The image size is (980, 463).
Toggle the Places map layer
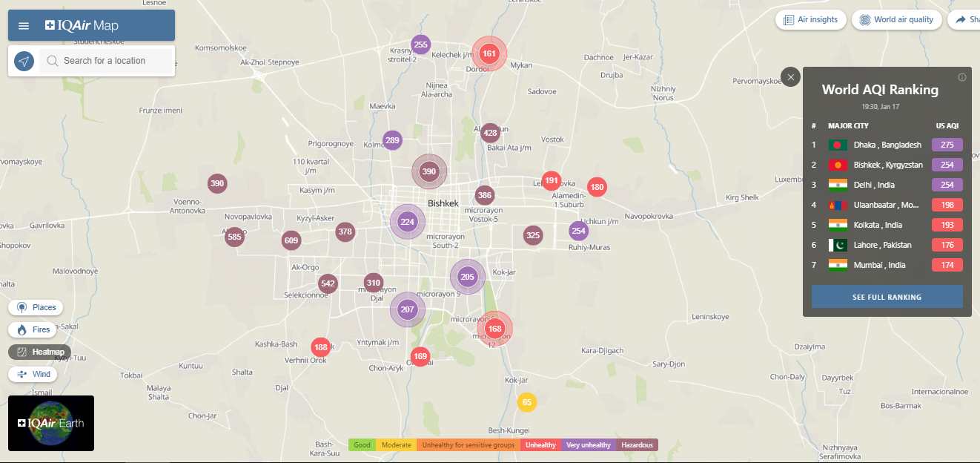click(36, 307)
